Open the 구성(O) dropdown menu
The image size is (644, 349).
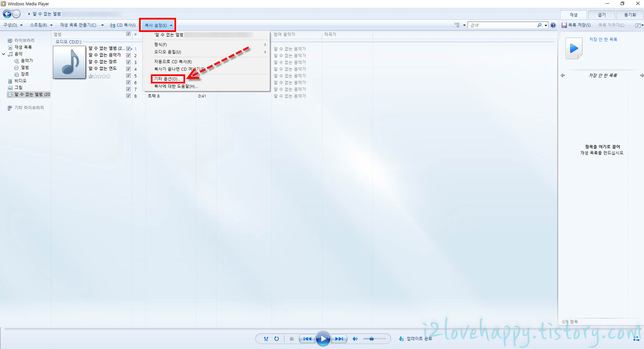coord(13,25)
